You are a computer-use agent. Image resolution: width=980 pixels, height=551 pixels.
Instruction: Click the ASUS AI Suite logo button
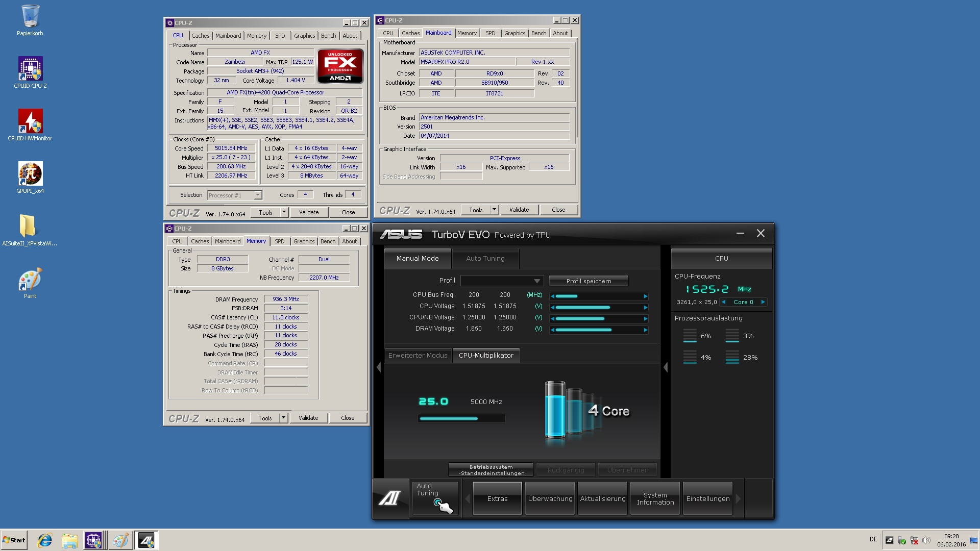[390, 498]
